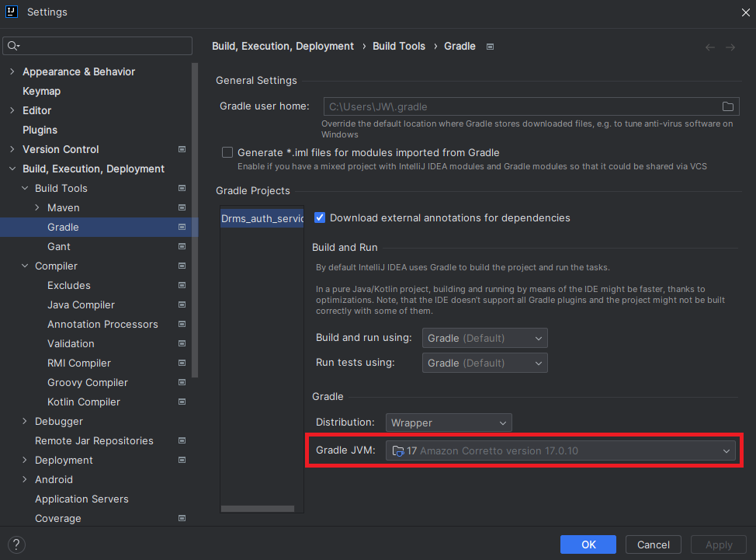Click project icon next to Remote Jar Repositories

click(182, 440)
